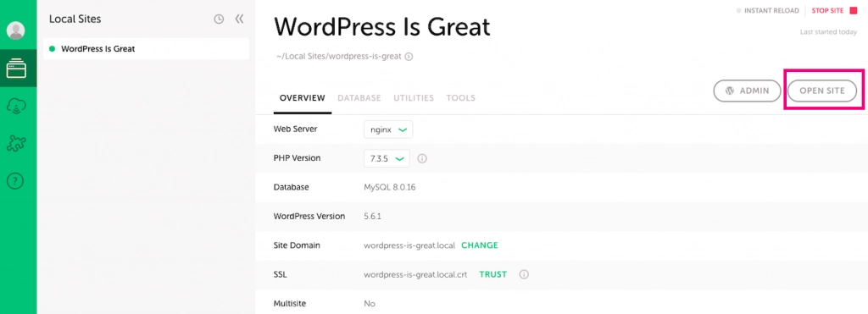Click the Local Sites panel heading
868x314 pixels.
75,19
